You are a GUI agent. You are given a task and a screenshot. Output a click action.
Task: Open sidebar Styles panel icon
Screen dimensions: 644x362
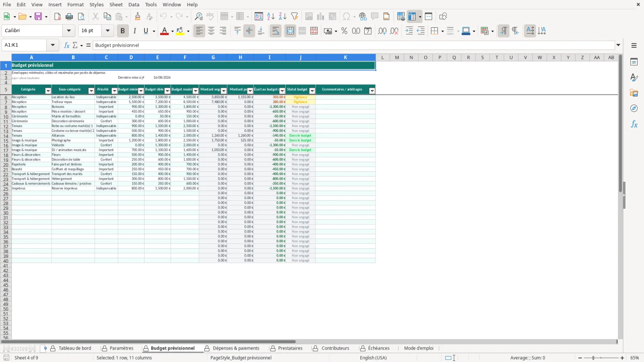[634, 77]
